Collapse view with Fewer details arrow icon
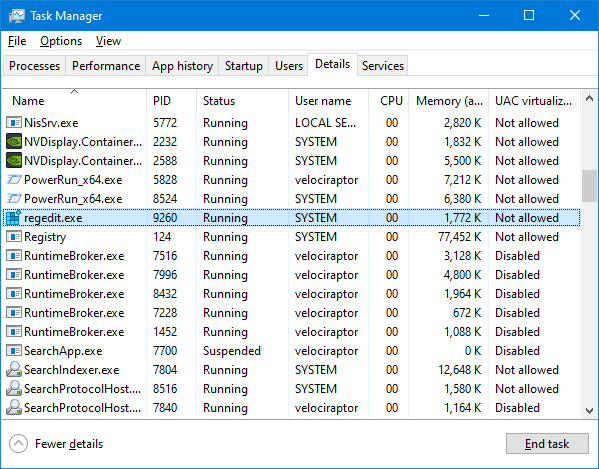This screenshot has height=469, width=599. (18, 444)
